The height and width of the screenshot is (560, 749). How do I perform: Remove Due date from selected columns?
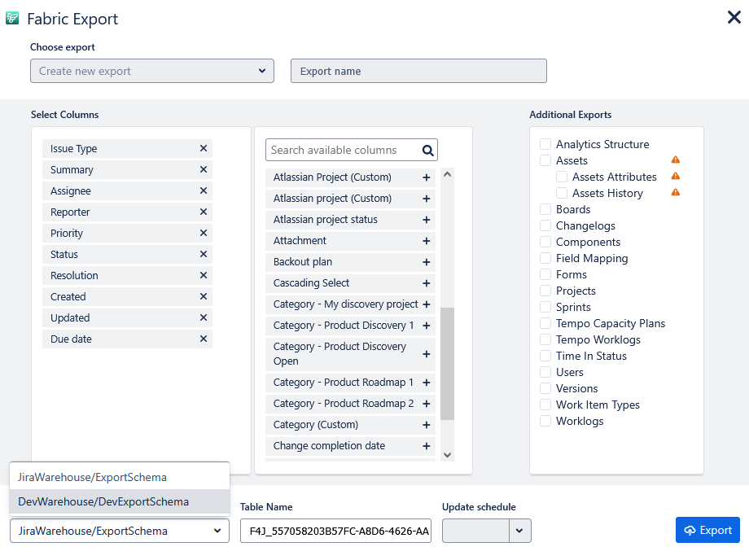(x=204, y=339)
